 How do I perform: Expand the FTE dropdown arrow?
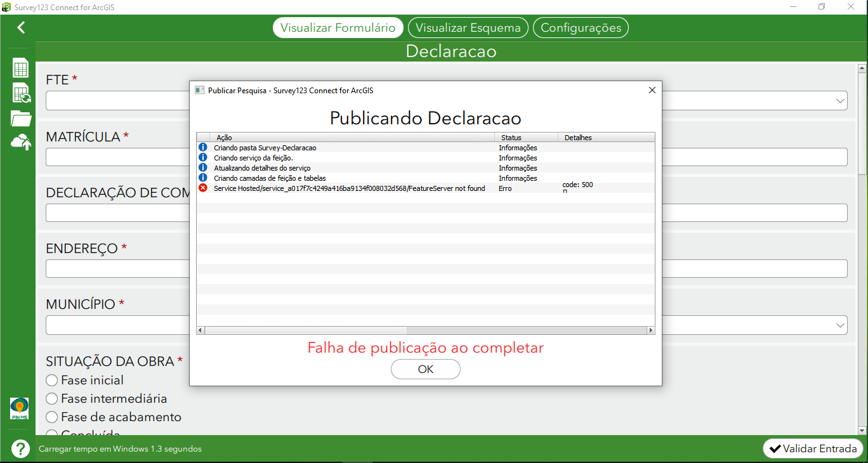[x=840, y=101]
